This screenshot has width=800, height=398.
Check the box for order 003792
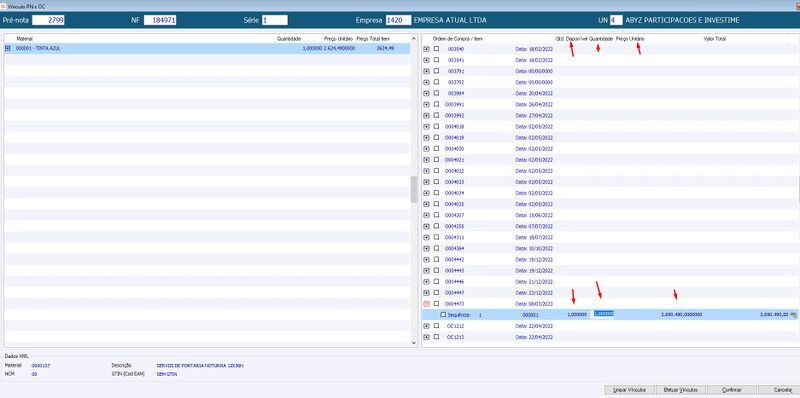(x=436, y=82)
